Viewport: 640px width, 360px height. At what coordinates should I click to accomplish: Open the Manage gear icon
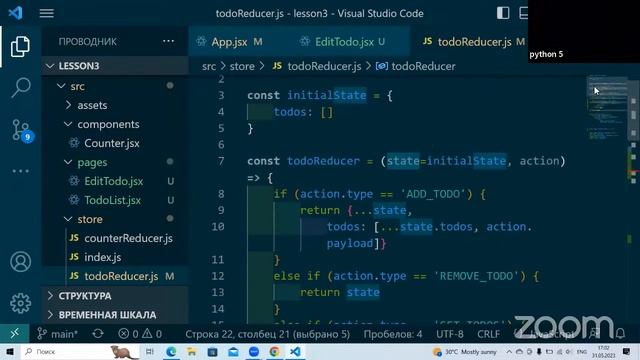coord(20,303)
